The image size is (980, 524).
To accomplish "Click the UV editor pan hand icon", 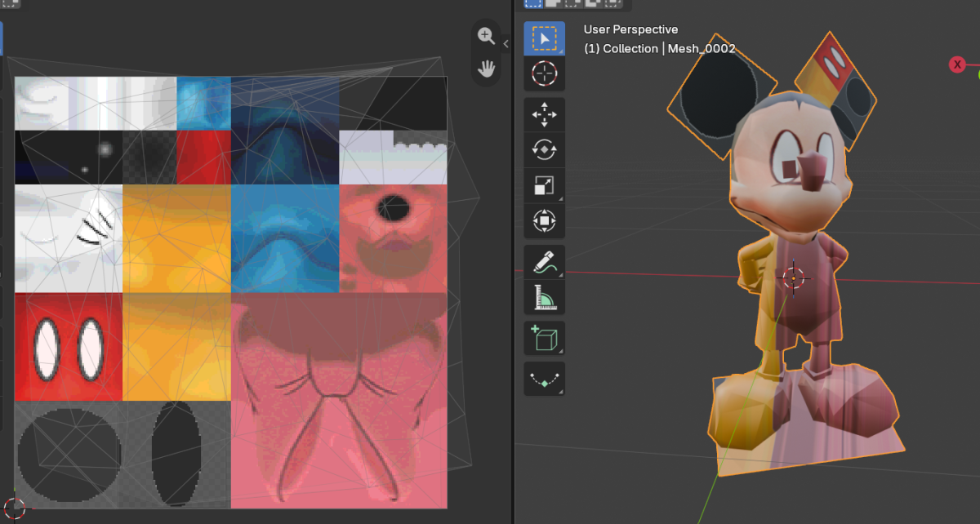I will pos(487,69).
